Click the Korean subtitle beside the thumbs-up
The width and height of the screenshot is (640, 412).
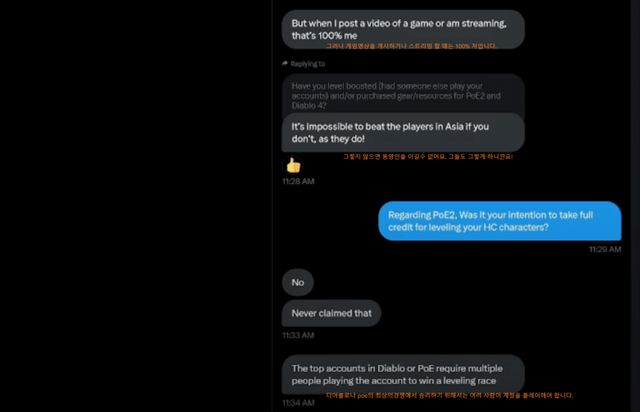428,156
